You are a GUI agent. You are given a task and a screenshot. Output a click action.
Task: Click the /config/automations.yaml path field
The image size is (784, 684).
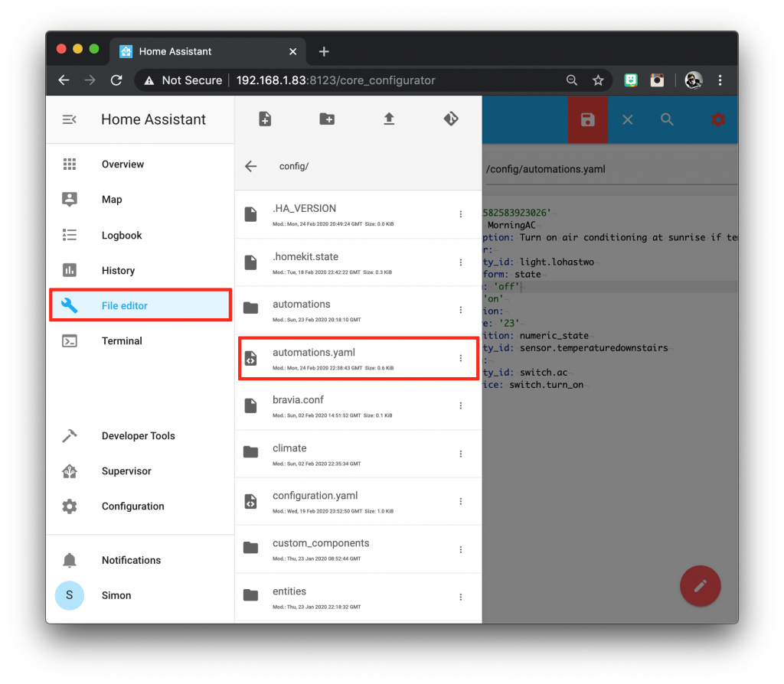click(x=611, y=169)
